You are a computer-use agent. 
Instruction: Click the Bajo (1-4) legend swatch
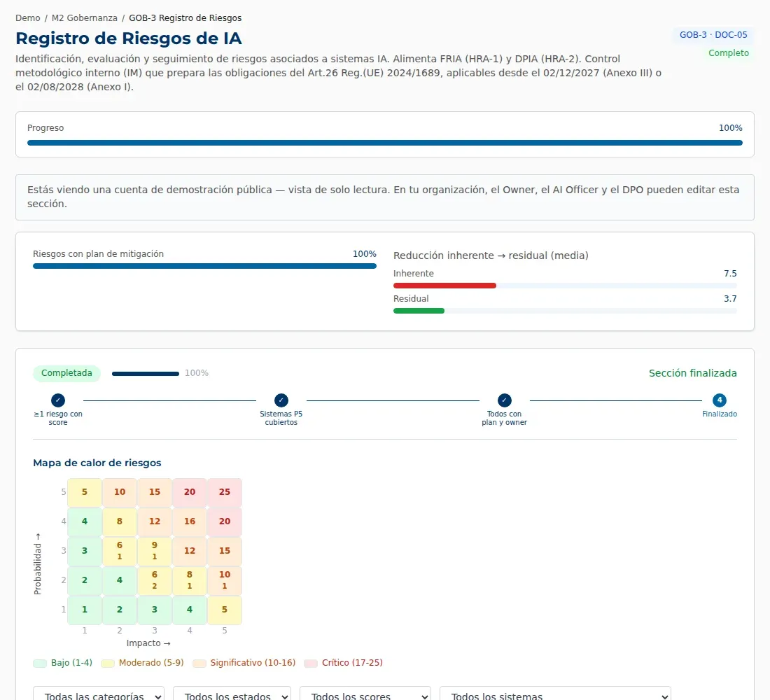pyautogui.click(x=40, y=664)
